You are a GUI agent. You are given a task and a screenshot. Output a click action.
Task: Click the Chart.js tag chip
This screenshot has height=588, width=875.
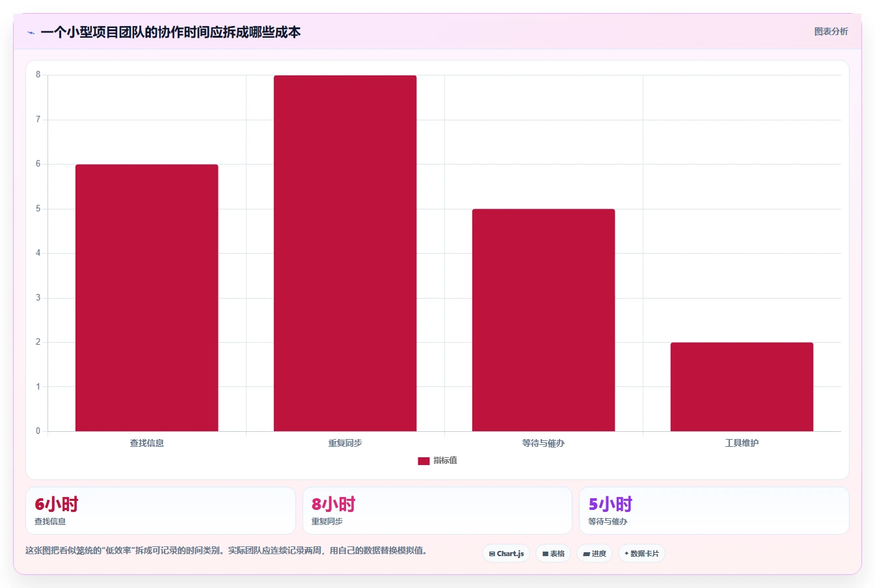pos(506,554)
